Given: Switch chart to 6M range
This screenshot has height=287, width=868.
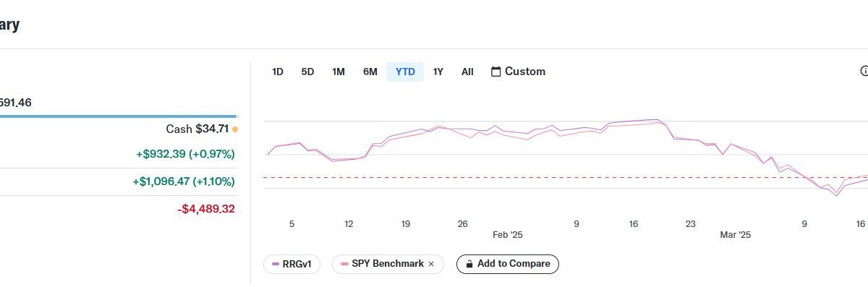Looking at the screenshot, I should point(370,72).
